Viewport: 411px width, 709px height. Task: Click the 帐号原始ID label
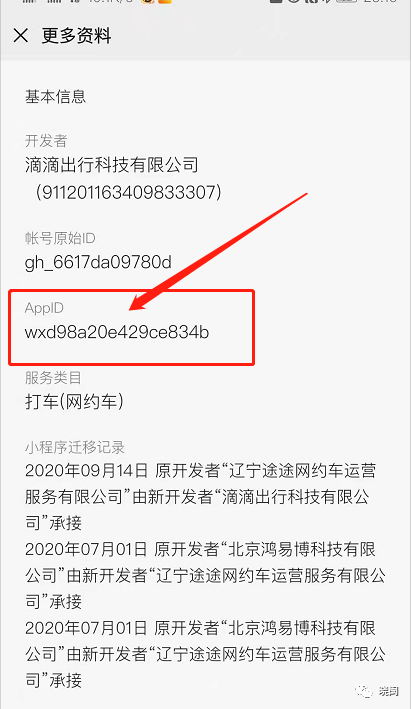click(x=60, y=238)
